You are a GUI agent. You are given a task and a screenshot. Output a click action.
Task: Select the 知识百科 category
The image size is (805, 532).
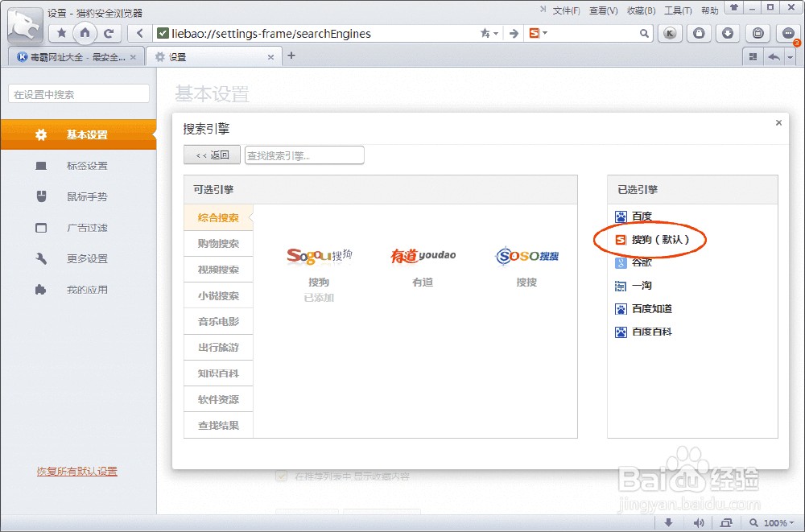[218, 373]
